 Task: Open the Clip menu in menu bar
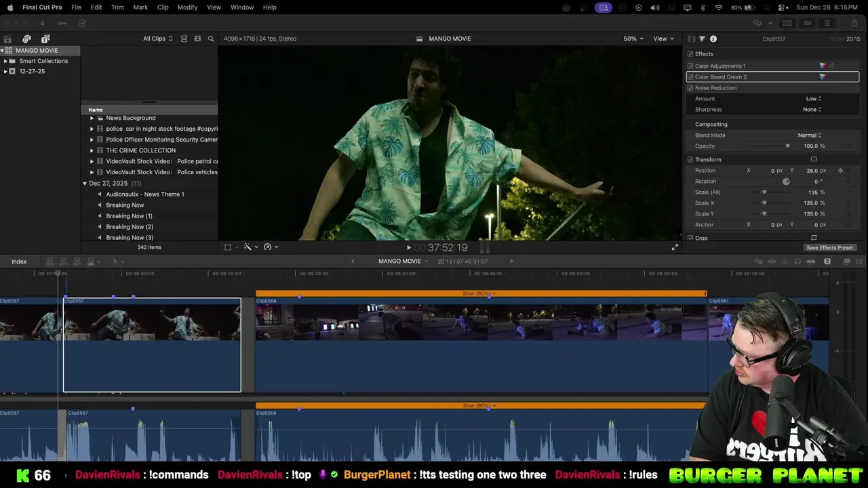click(163, 7)
